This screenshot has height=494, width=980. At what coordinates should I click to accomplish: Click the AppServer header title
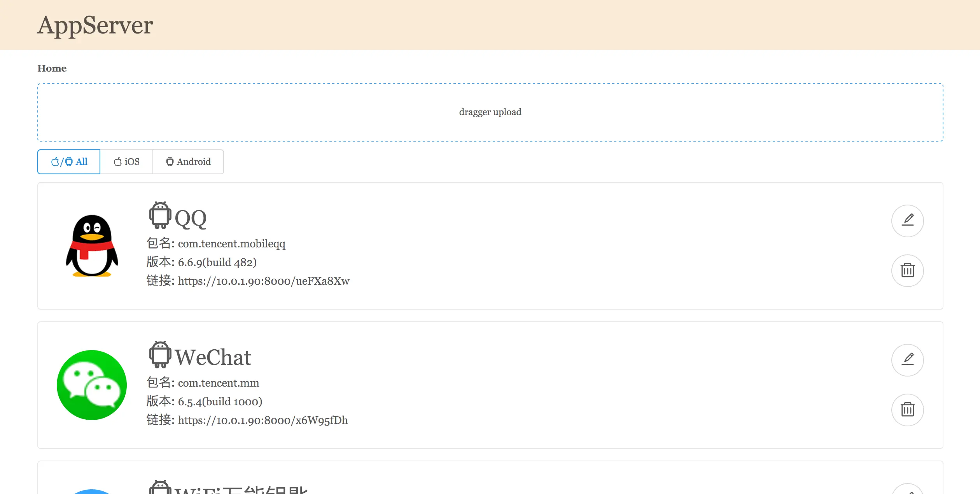point(95,25)
